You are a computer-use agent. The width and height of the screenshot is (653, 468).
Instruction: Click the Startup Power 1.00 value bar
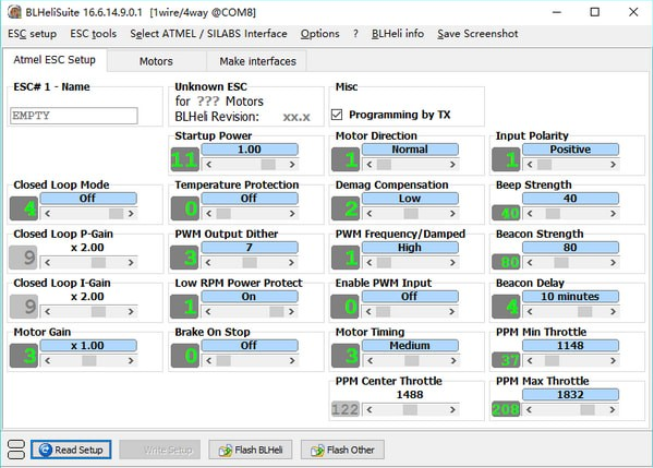[x=249, y=149]
